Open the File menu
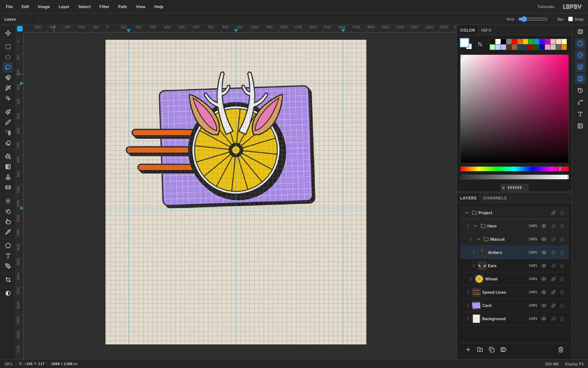Screen dimensions: 588x368 pyautogui.click(x=9, y=7)
